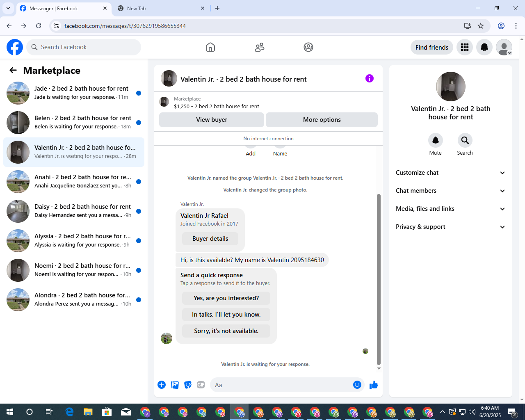Reload the page in Chrome

39,26
